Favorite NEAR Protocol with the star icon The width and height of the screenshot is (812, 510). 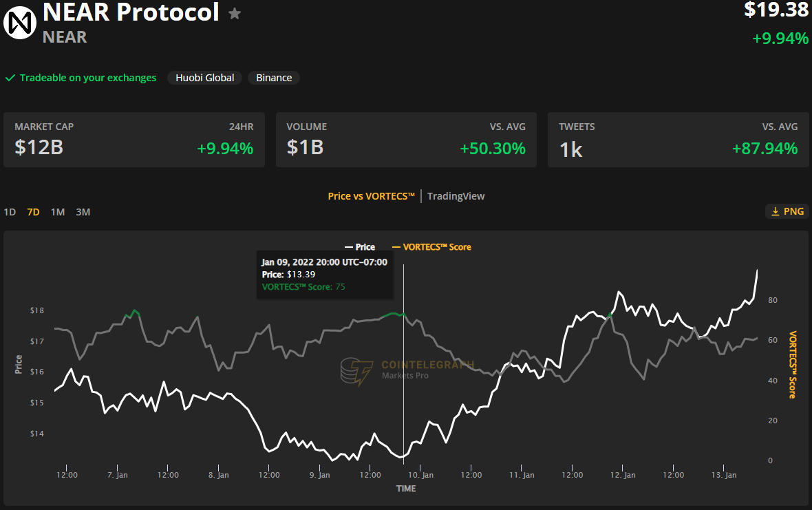(235, 14)
